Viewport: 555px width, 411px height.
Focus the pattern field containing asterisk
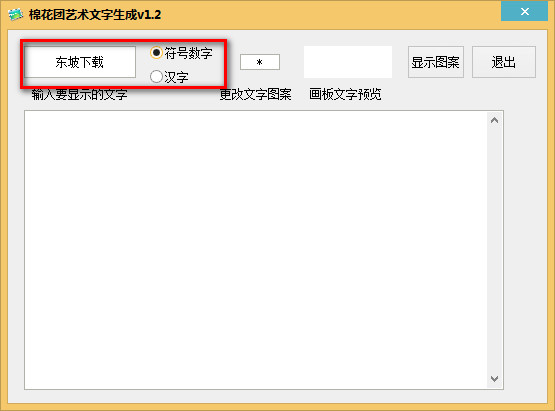260,62
